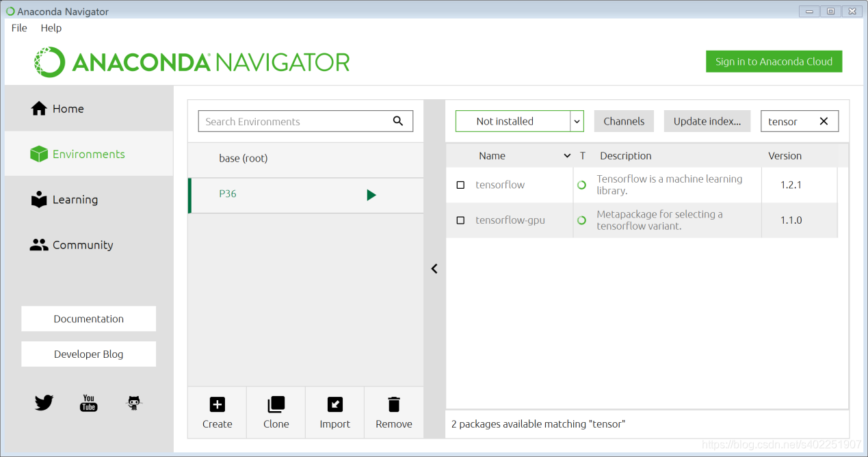Open the Documentation link
868x457 pixels.
[89, 319]
